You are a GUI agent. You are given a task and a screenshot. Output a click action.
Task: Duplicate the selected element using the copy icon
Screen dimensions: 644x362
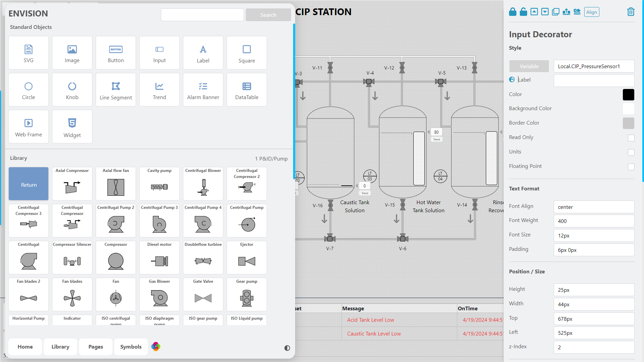(555, 12)
